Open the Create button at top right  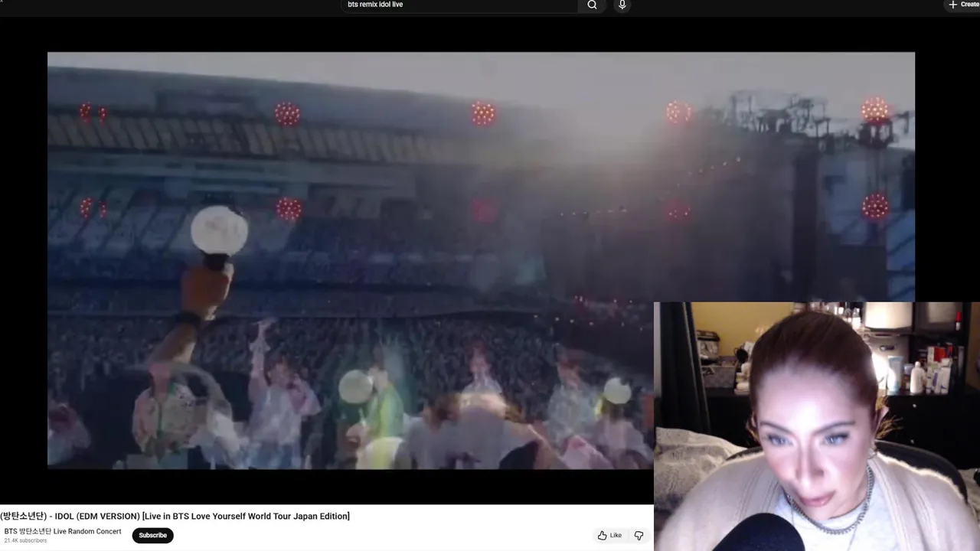[963, 5]
